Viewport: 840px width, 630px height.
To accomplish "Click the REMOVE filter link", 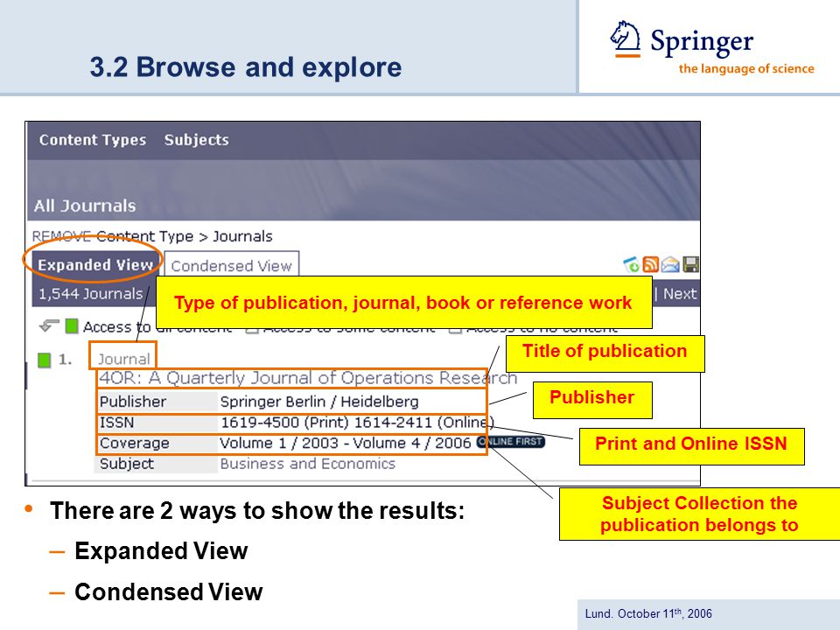I will pos(61,236).
